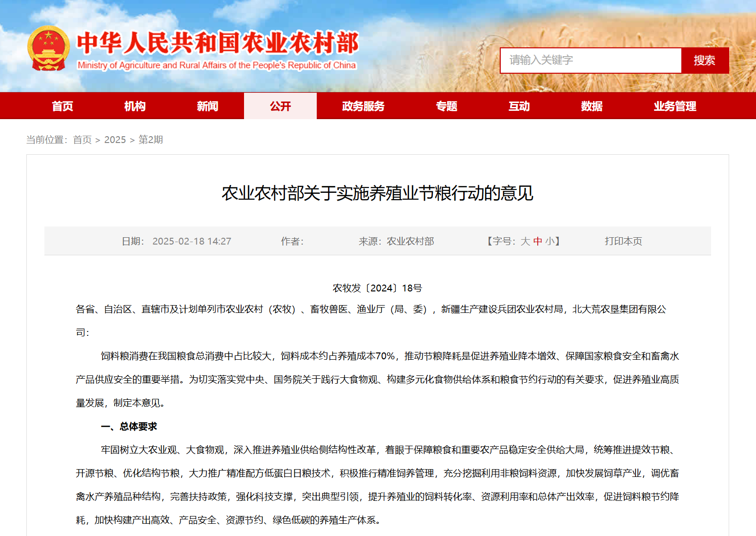Select the highlighted 公开 tab
This screenshot has height=536, width=756.
[280, 106]
